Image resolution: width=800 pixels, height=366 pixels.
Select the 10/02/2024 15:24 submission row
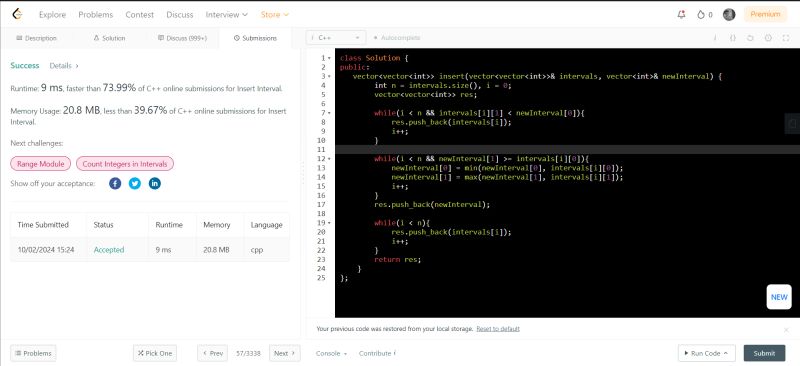pos(150,250)
